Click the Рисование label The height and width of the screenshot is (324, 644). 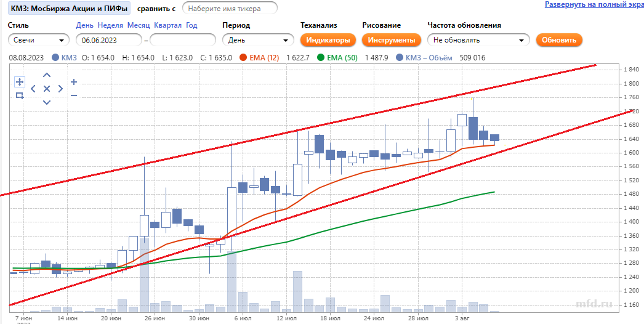point(382,25)
